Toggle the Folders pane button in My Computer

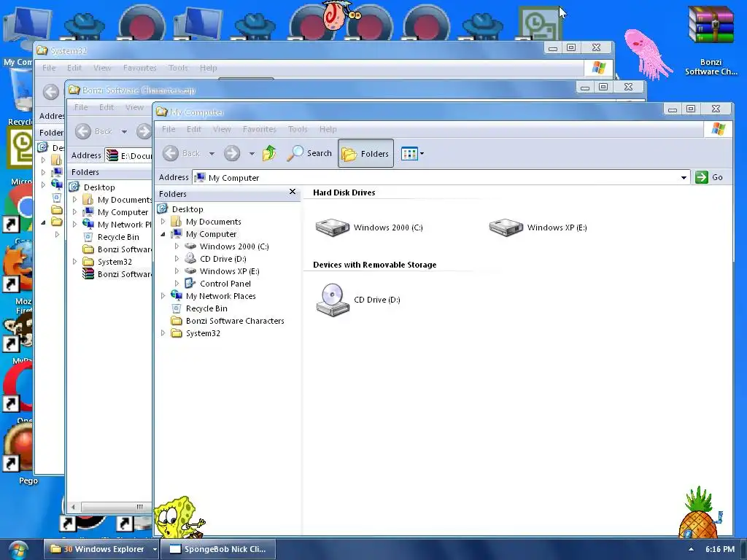pos(366,153)
